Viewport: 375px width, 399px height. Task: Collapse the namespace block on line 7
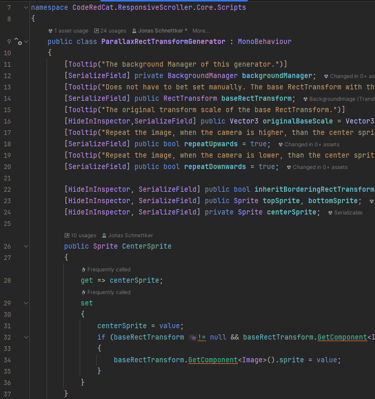[26, 7]
